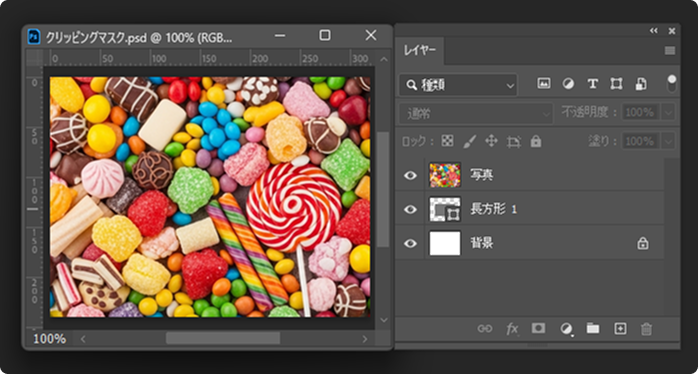Click the vertical scrollbar thumb
Image resolution: width=698 pixels, height=374 pixels.
click(x=384, y=189)
